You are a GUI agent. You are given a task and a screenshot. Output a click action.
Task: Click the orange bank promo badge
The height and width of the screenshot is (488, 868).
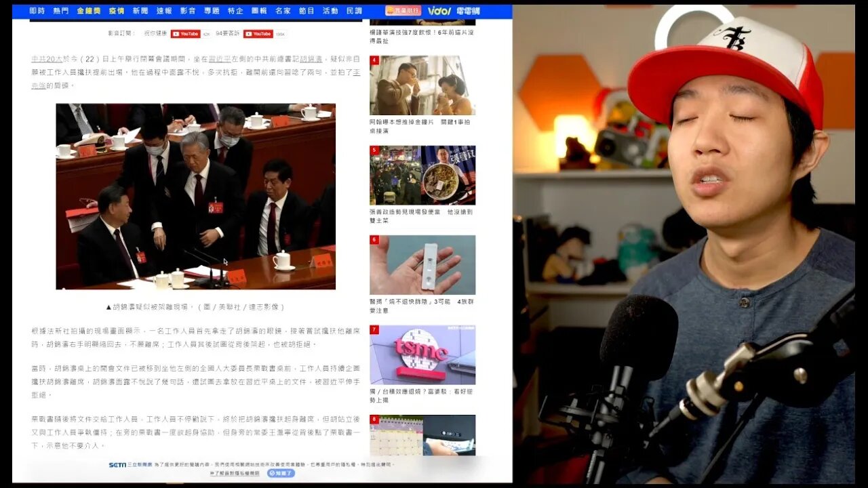(x=403, y=11)
